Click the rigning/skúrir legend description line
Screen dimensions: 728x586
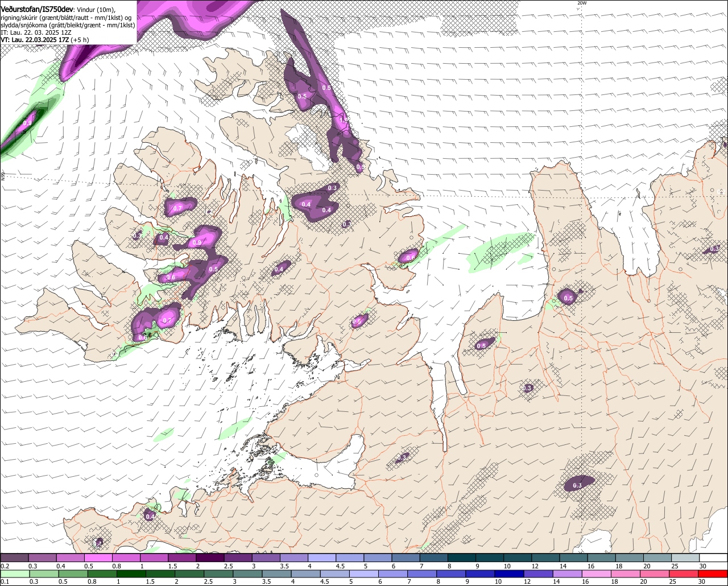pyautogui.click(x=66, y=18)
